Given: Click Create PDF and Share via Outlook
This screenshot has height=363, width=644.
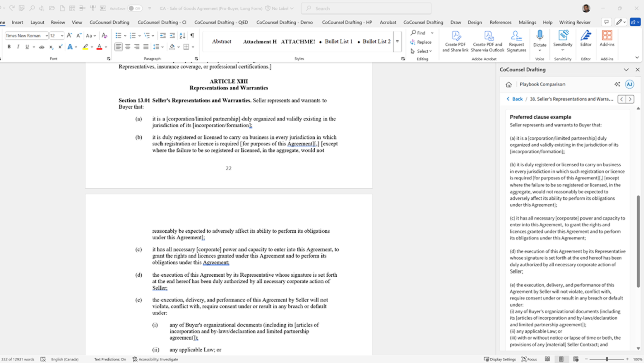Looking at the screenshot, I should 488,41.
